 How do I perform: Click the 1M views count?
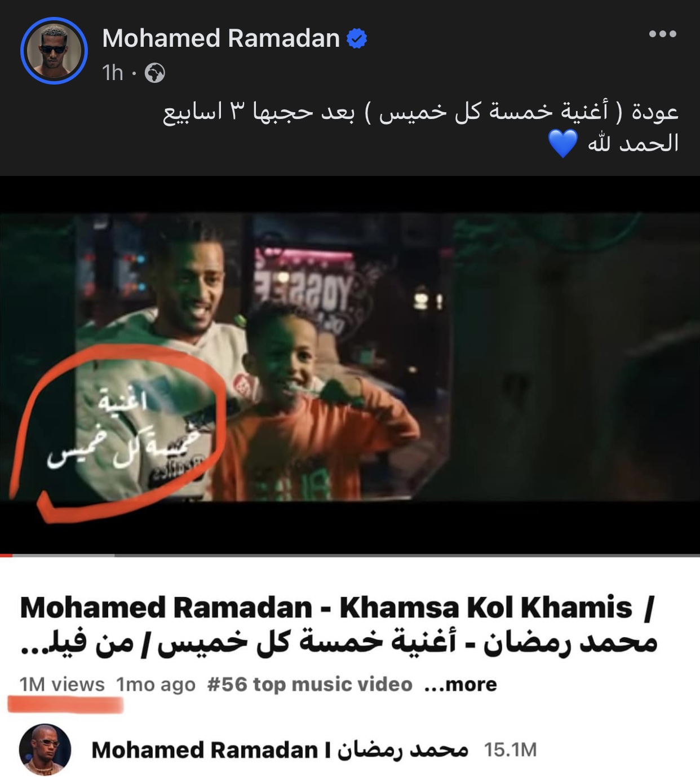pyautogui.click(x=62, y=685)
